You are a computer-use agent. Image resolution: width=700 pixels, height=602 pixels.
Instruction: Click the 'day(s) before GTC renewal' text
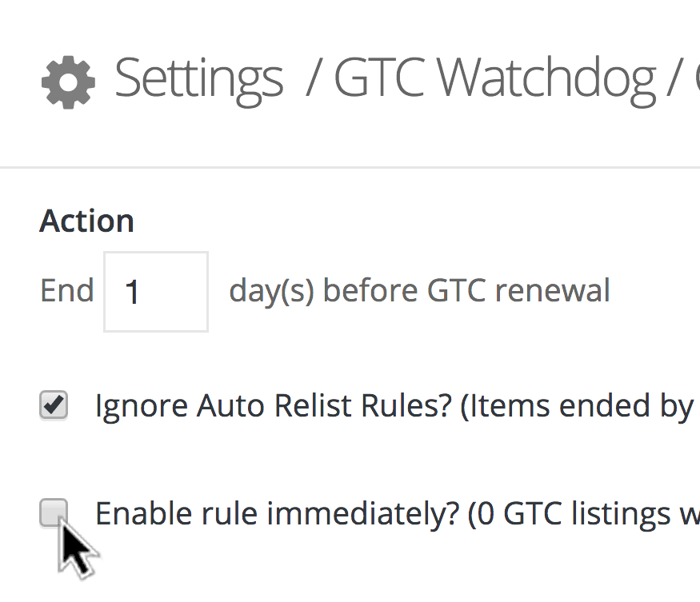419,291
